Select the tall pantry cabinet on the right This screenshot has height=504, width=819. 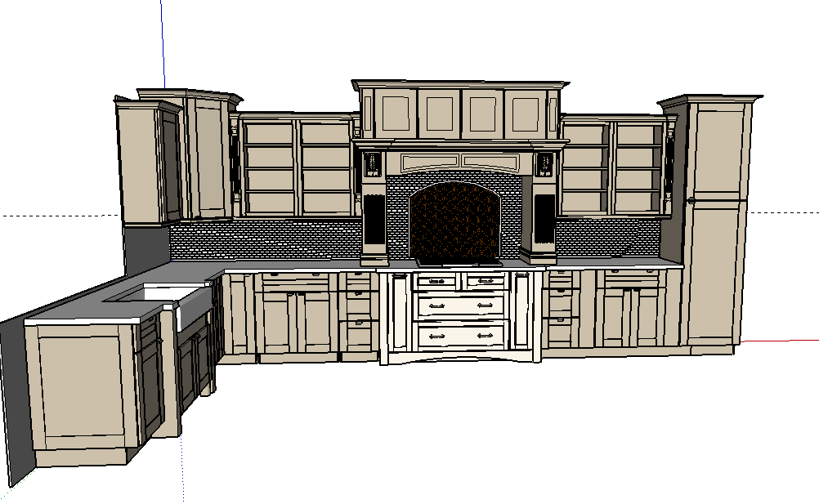[x=714, y=221]
